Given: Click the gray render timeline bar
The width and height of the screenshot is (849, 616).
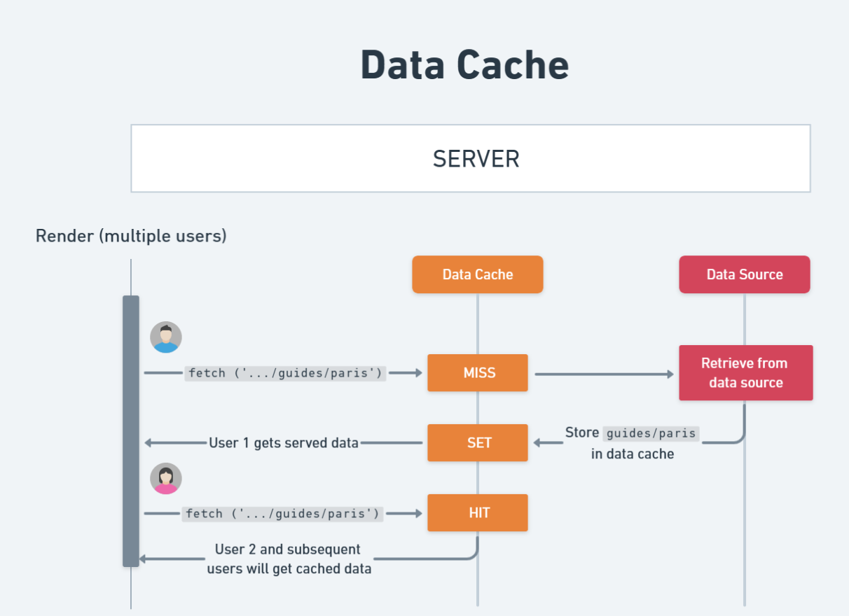Looking at the screenshot, I should click(x=131, y=430).
